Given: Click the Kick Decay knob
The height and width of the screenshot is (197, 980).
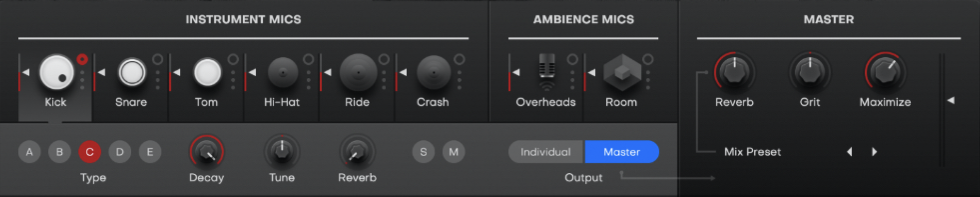Looking at the screenshot, I should [207, 152].
